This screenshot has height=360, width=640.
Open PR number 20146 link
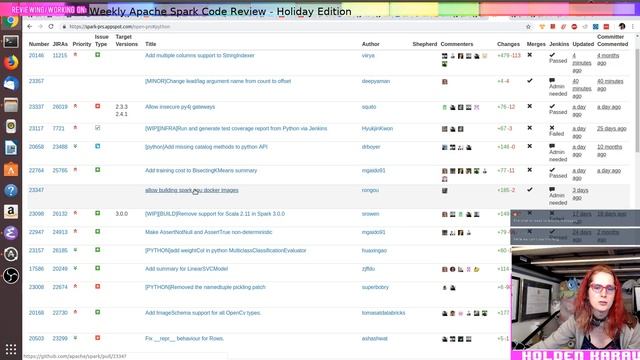[x=36, y=56]
